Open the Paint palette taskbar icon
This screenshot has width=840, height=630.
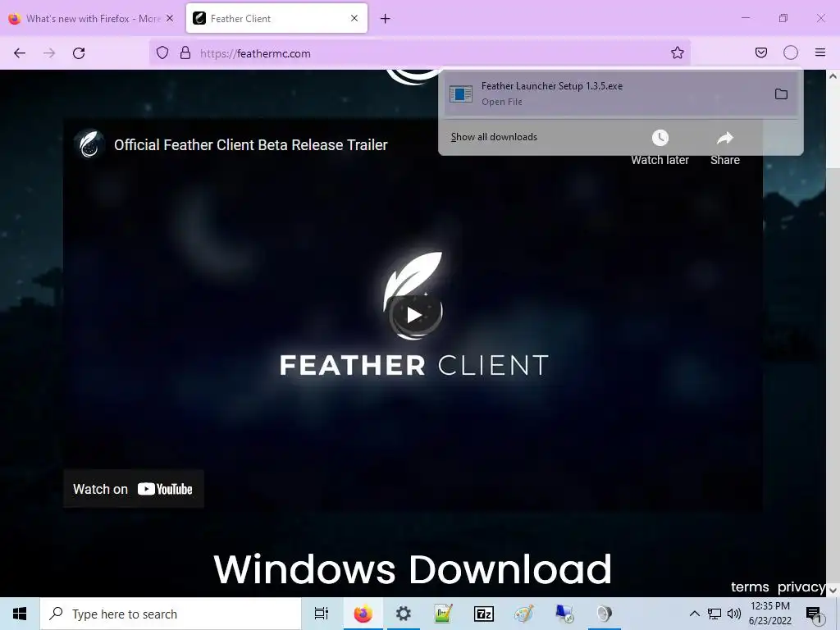pyautogui.click(x=524, y=614)
